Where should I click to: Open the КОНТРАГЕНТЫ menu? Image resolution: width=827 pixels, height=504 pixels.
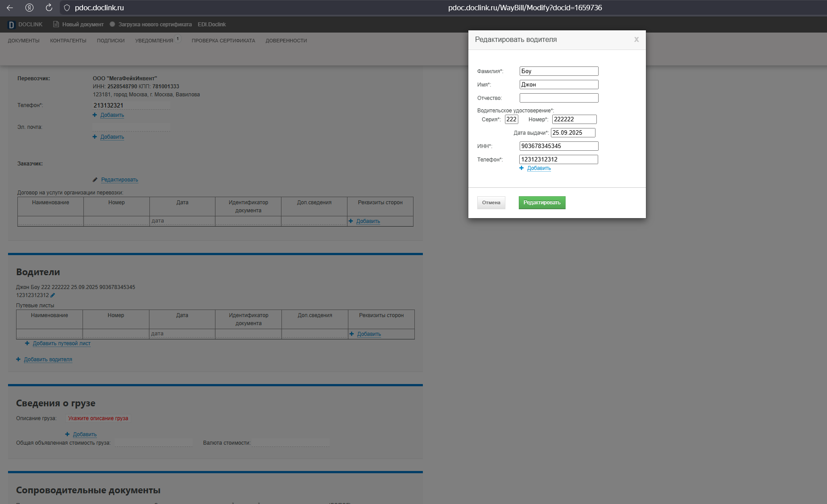click(x=68, y=41)
